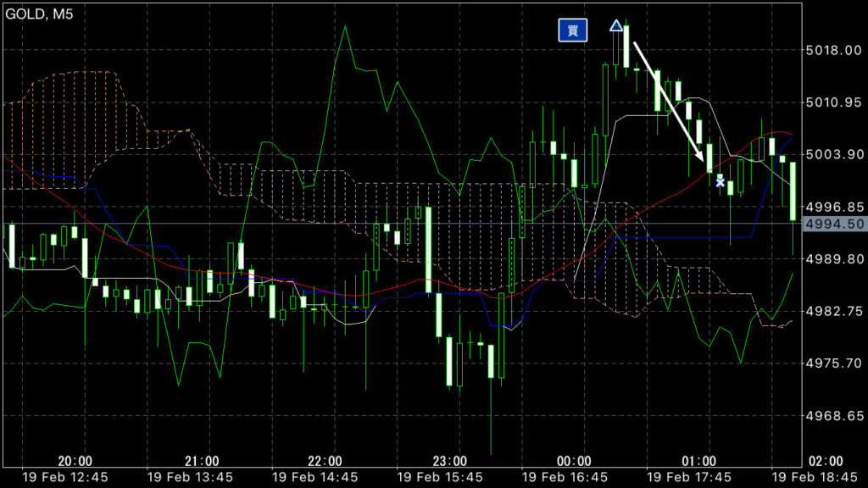Click the 4989.80 price axis label
868x488 pixels.
(834, 259)
